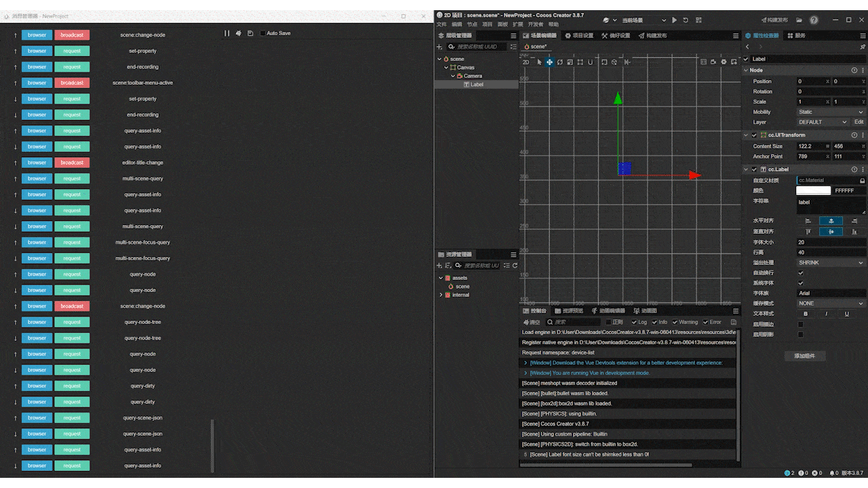The width and height of the screenshot is (868, 488).
Task: Open the scene camera icon in scene toolbar
Action: pos(714,62)
